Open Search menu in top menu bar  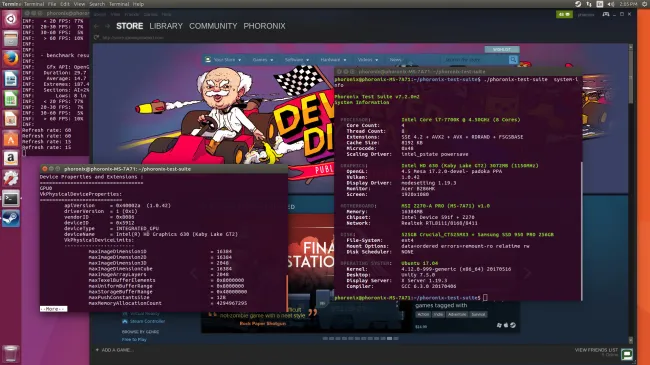point(97,4)
